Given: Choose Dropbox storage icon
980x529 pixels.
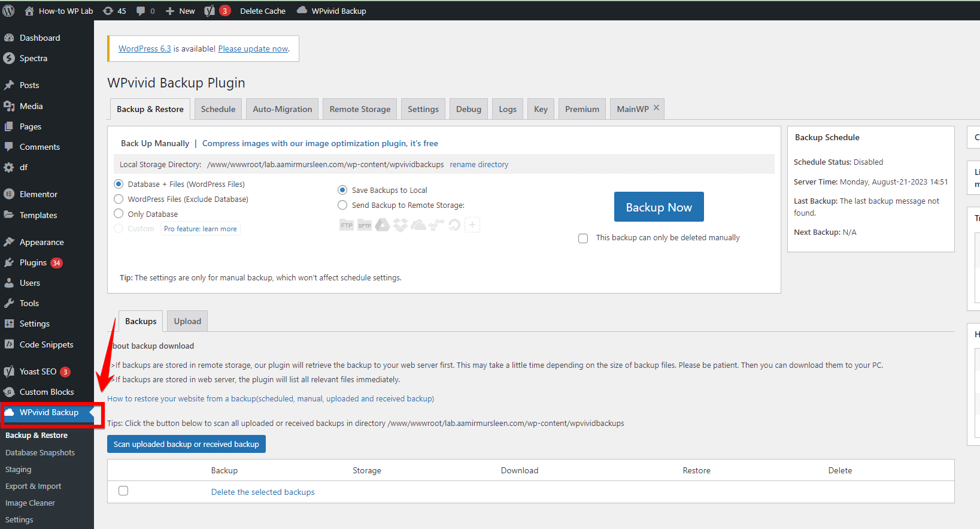Looking at the screenshot, I should pyautogui.click(x=401, y=225).
